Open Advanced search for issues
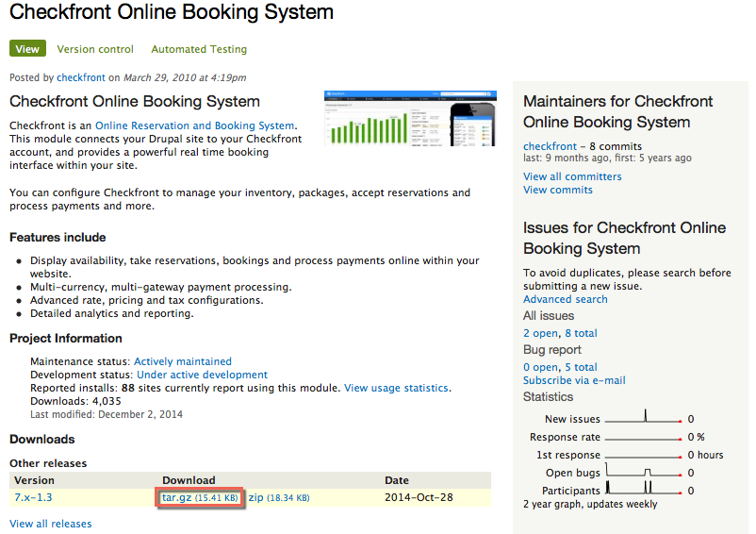756x534 pixels. 565,299
